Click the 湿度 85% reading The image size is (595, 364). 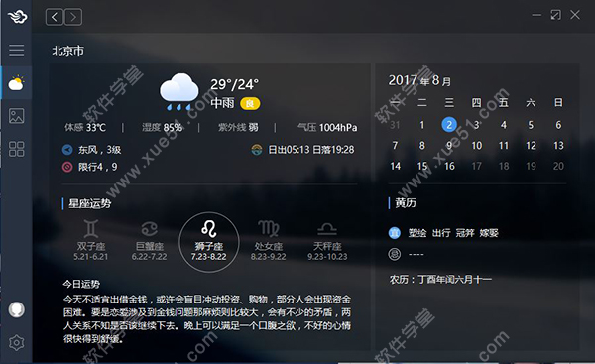[x=162, y=128]
